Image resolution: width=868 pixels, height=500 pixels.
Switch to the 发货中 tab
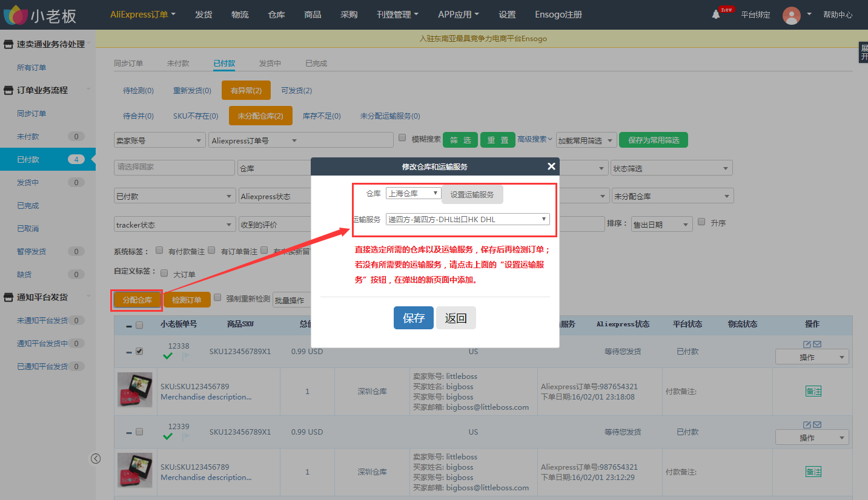pyautogui.click(x=270, y=63)
